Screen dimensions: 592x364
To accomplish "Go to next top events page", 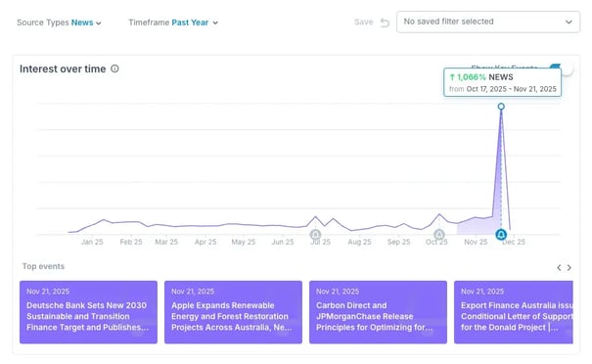I will coord(569,268).
